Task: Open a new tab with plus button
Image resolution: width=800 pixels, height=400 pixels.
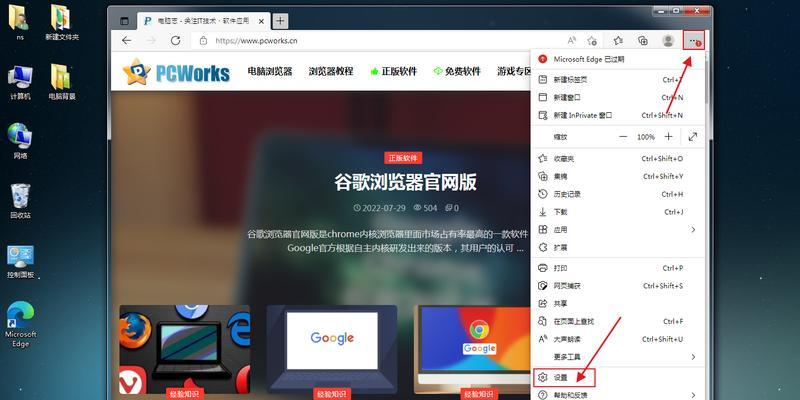Action: (x=280, y=21)
